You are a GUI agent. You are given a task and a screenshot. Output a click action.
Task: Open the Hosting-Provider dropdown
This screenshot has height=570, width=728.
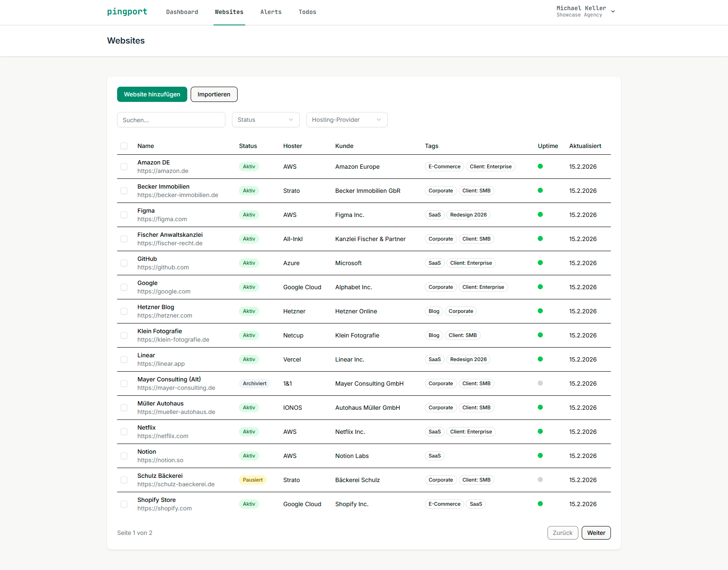347,120
